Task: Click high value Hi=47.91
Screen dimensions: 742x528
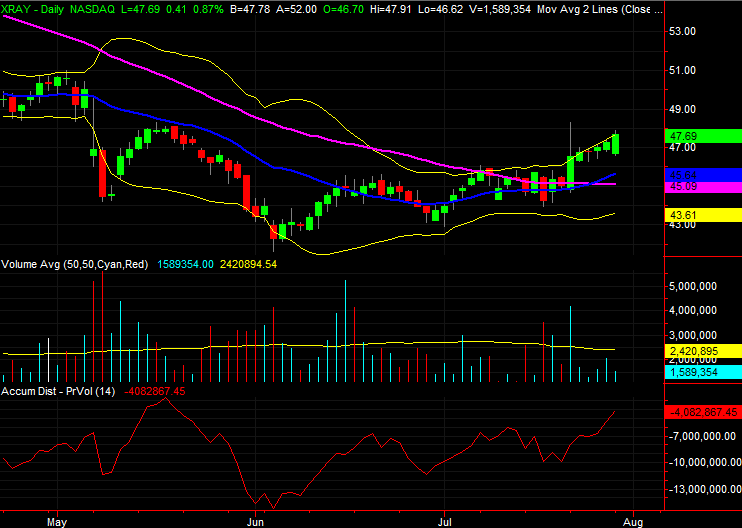Action: point(391,9)
